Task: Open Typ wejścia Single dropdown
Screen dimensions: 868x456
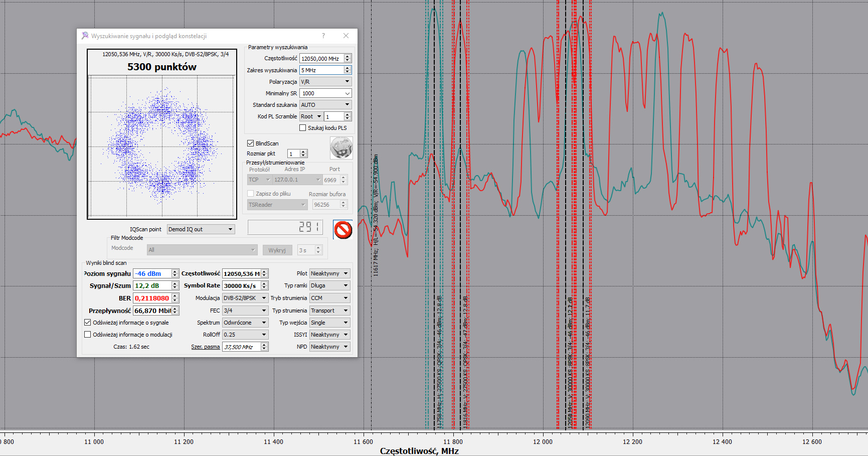Action: [x=330, y=323]
